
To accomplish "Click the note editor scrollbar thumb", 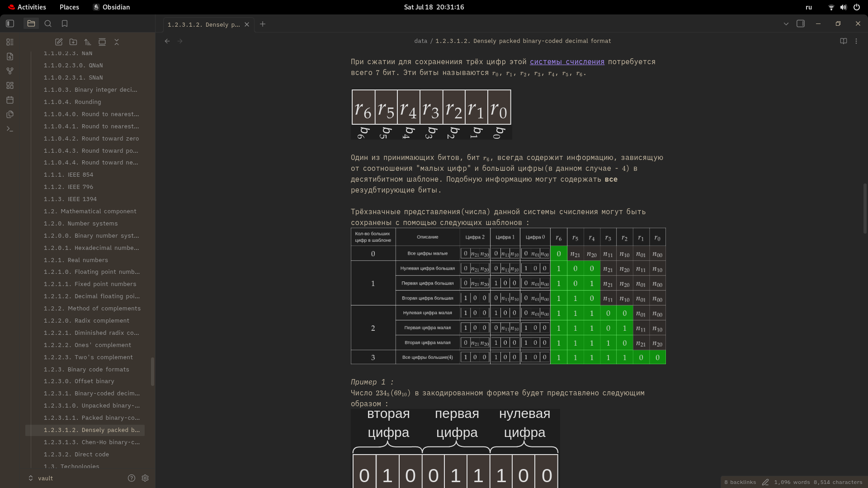I will tap(865, 208).
